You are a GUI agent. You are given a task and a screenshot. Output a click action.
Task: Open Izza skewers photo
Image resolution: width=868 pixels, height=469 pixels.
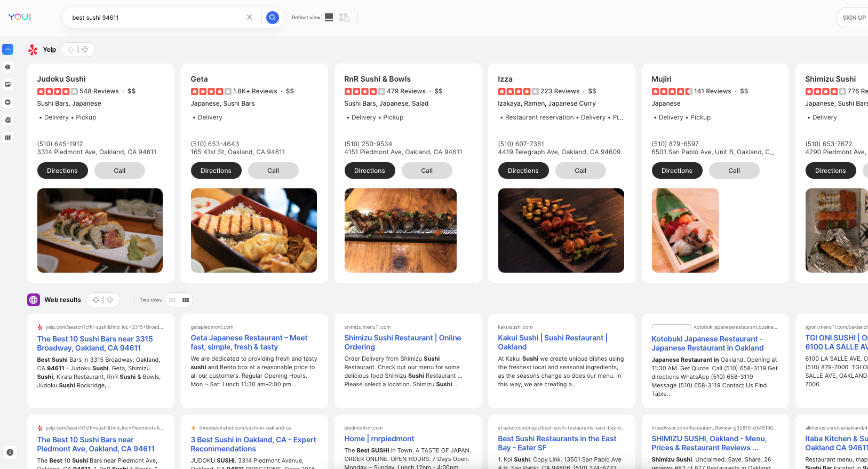coord(561,230)
